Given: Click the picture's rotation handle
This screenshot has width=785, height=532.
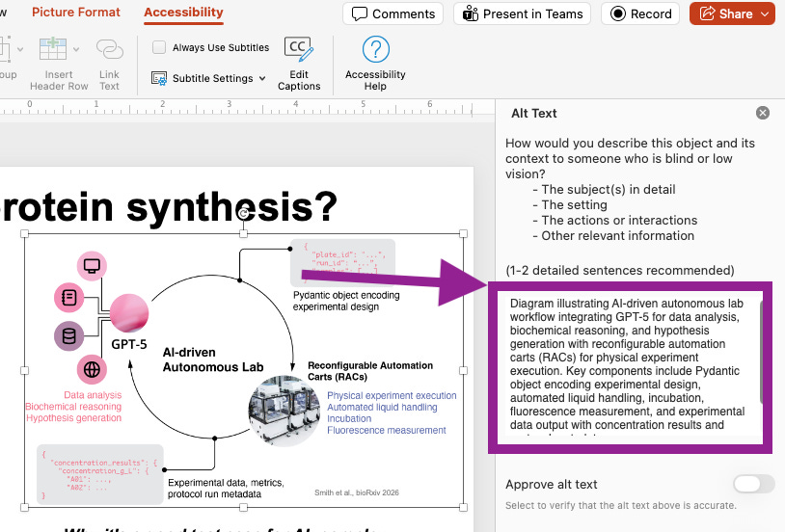Looking at the screenshot, I should pyautogui.click(x=244, y=214).
